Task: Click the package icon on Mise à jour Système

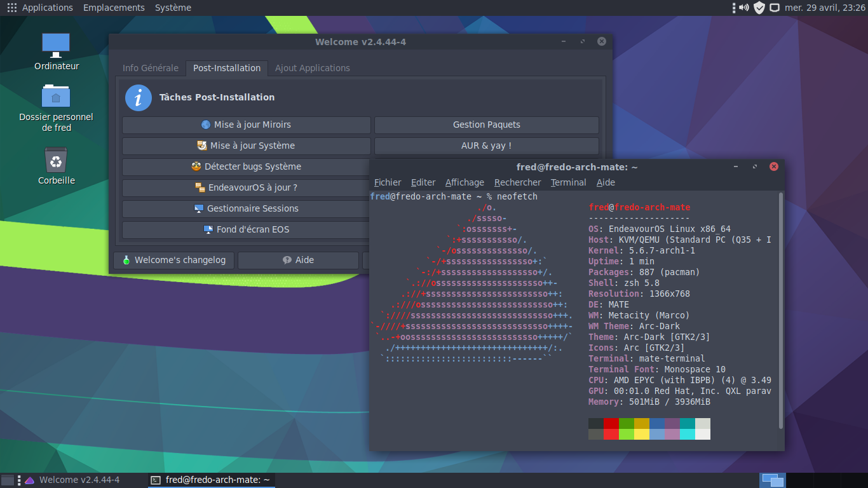Action: pos(202,146)
